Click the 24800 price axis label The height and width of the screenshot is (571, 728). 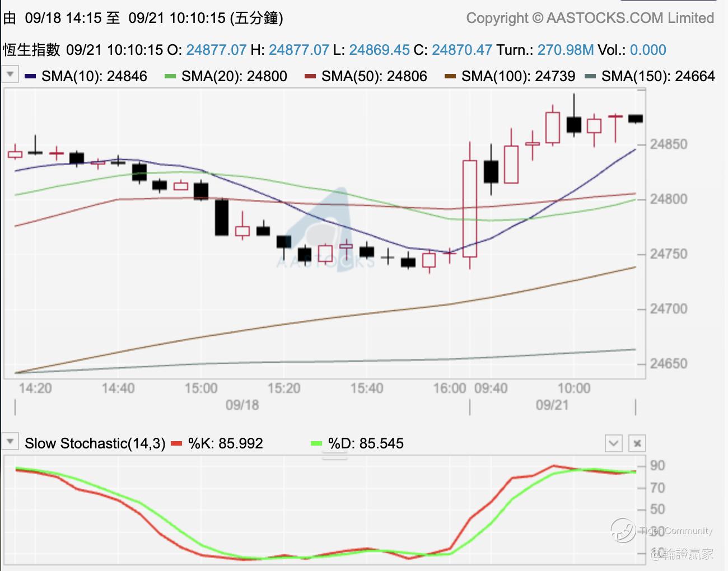[668, 199]
